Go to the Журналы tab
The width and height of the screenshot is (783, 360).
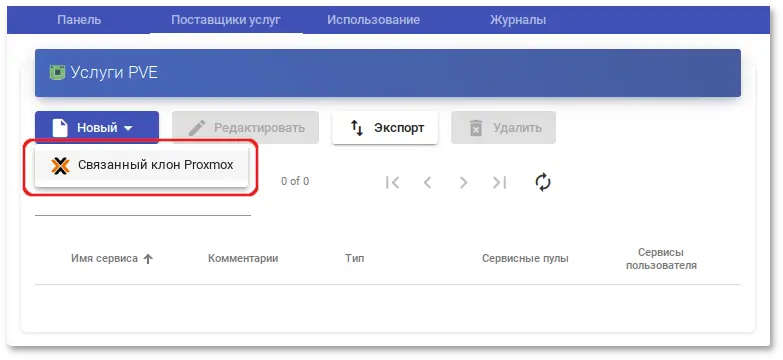(x=517, y=20)
